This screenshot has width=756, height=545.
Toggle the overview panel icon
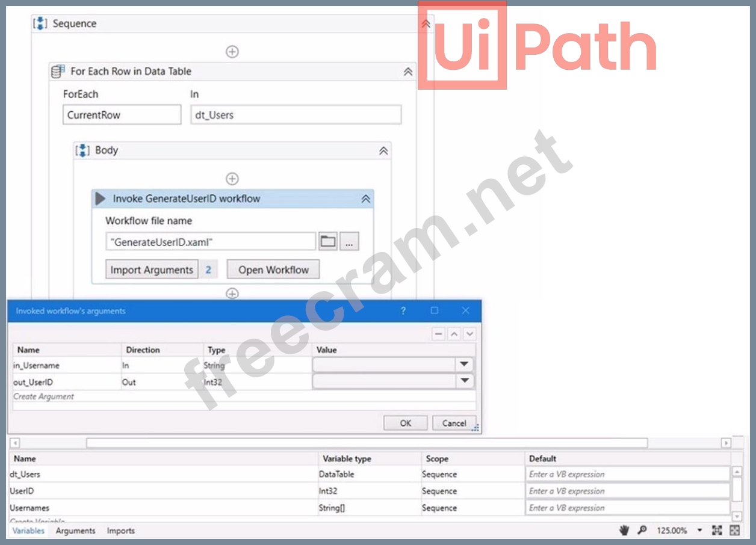click(734, 530)
